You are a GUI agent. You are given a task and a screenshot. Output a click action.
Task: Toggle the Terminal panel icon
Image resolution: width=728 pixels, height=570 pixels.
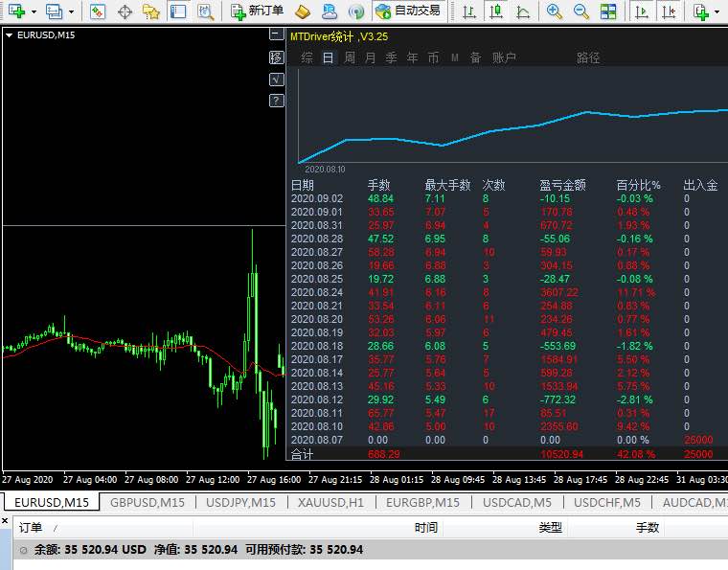click(178, 11)
